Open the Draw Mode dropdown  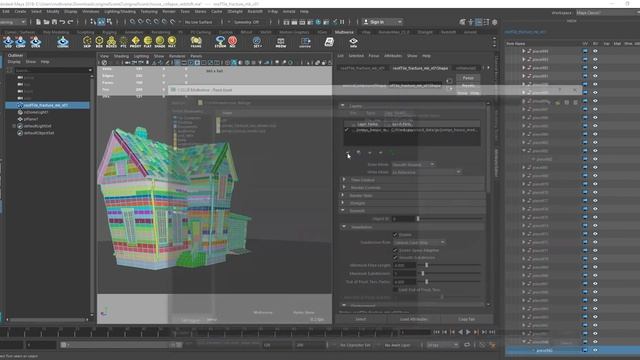pyautogui.click(x=413, y=164)
